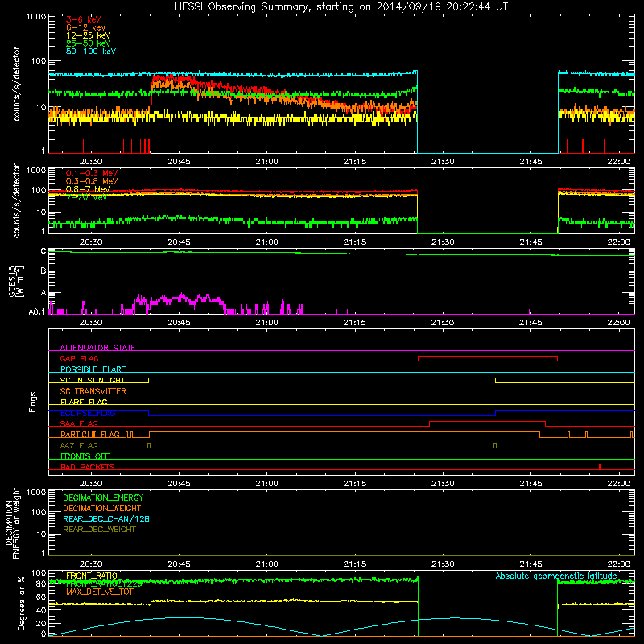Click the vertical Flags axis title
This screenshot has width=644, height=644.
click(33, 402)
